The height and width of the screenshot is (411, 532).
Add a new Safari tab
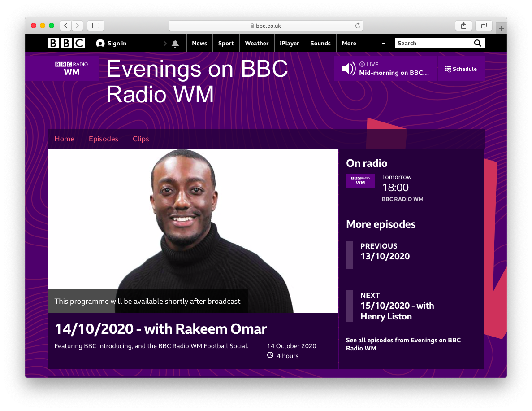coord(501,29)
